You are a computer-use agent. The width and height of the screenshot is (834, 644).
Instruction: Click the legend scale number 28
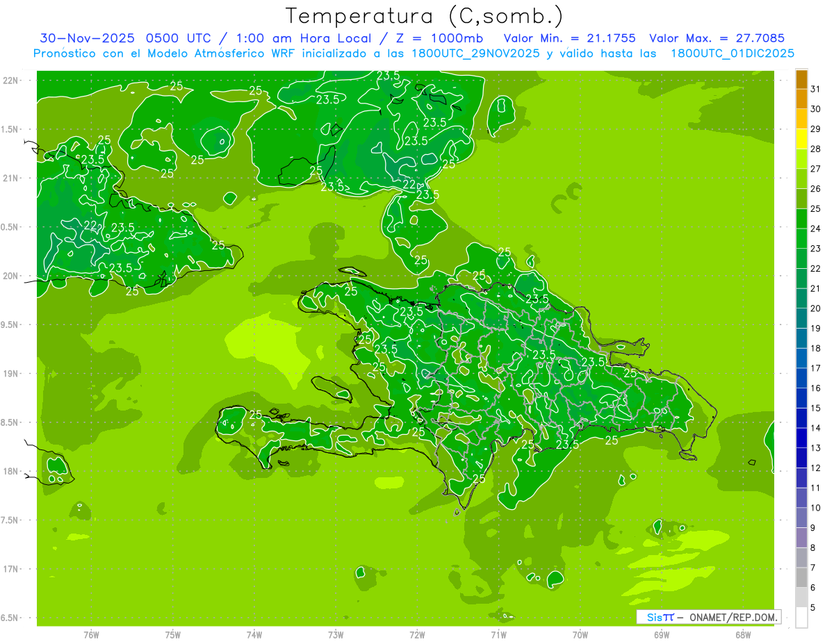click(816, 149)
